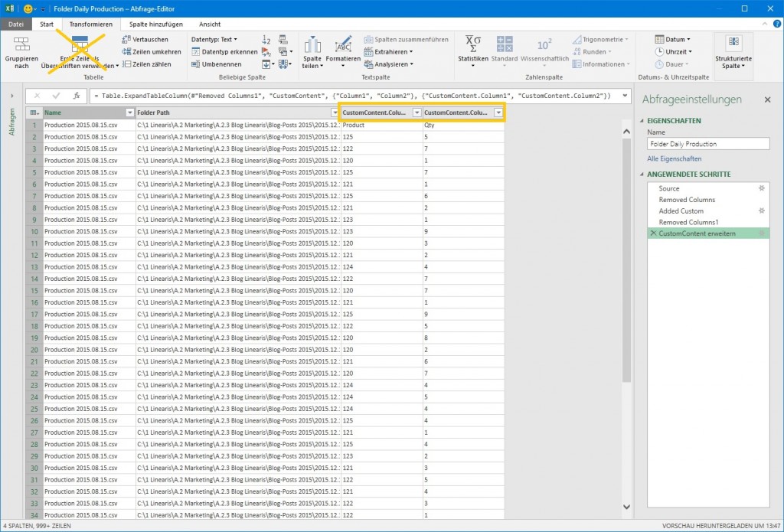The width and height of the screenshot is (784, 532).
Task: Collapse the EIGENSCHAFTEN section
Action: pos(641,121)
